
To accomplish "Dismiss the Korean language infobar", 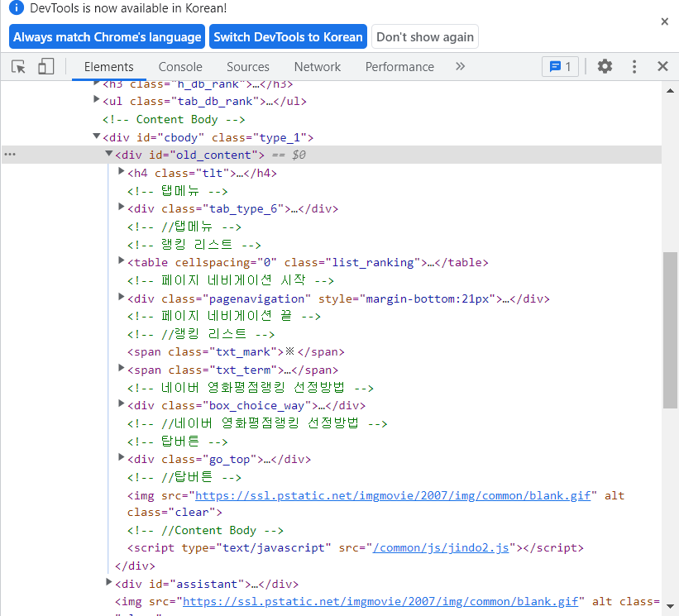I will tap(665, 21).
